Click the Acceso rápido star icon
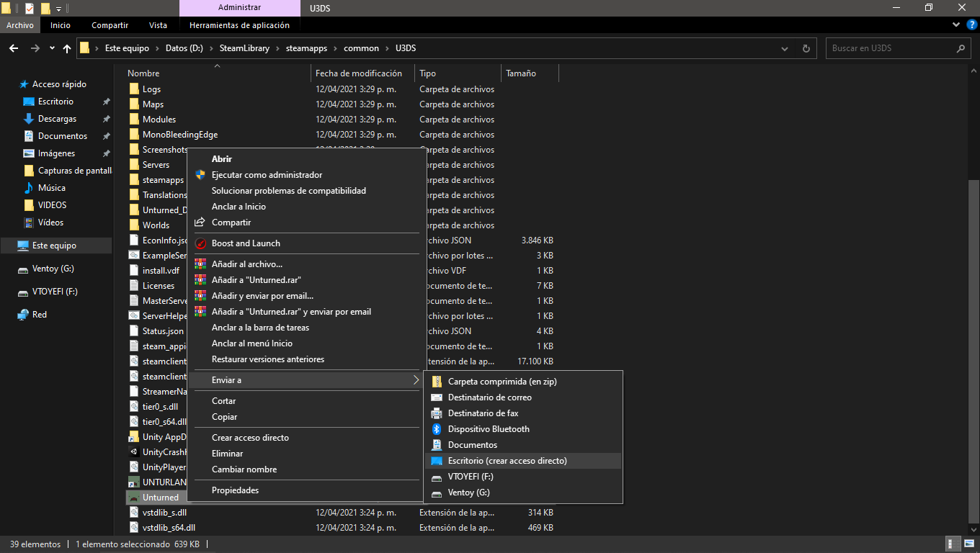 pyautogui.click(x=24, y=84)
